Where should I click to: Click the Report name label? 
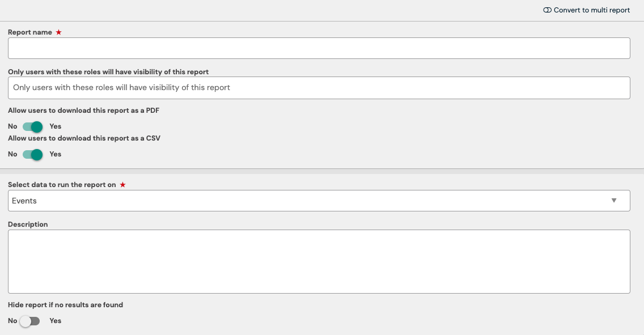[x=29, y=32]
